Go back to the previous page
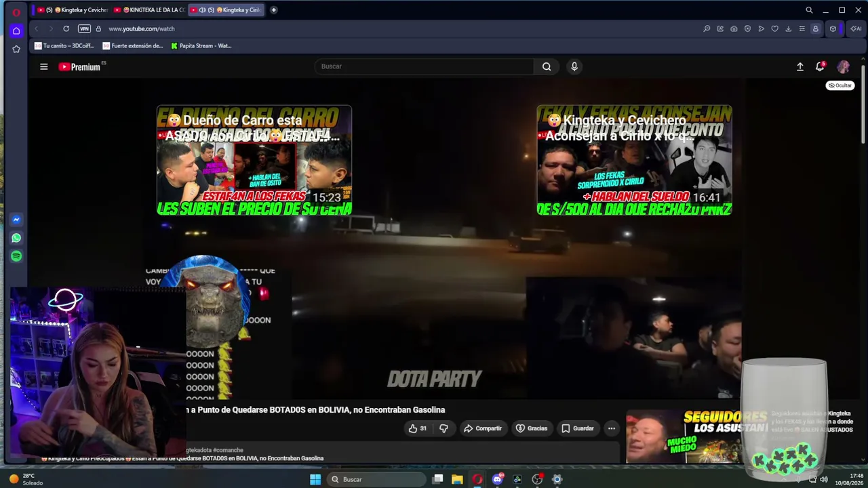The image size is (868, 488). click(37, 28)
